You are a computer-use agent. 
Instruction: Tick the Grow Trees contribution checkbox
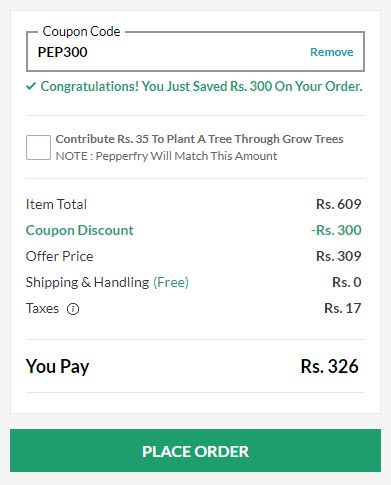[38, 147]
